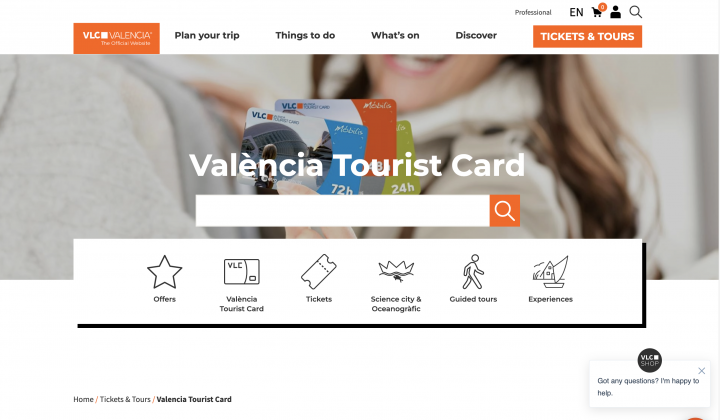
Task: Open the shopping cart icon
Action: pyautogui.click(x=597, y=12)
